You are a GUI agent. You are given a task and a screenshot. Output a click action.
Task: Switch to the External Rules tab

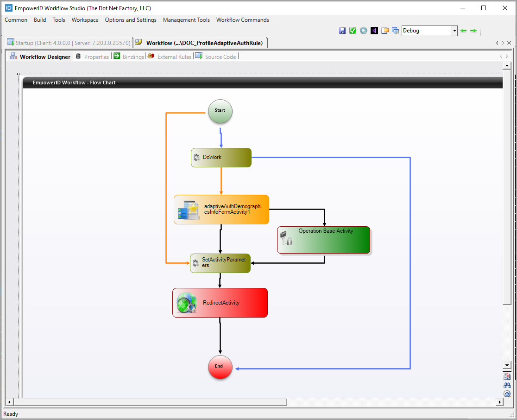[x=174, y=57]
